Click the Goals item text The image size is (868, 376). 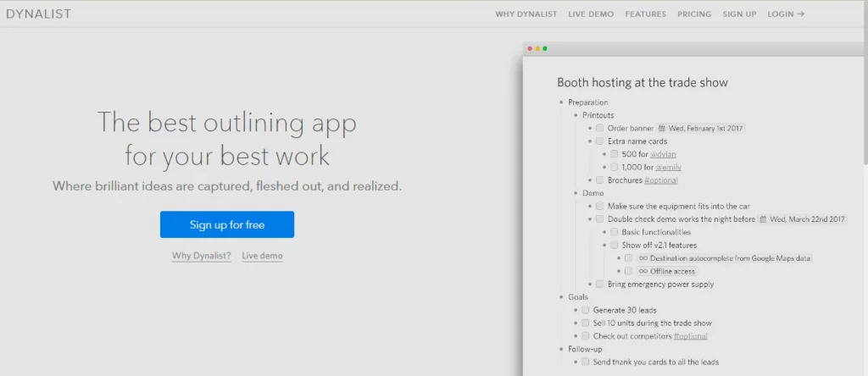tap(578, 297)
